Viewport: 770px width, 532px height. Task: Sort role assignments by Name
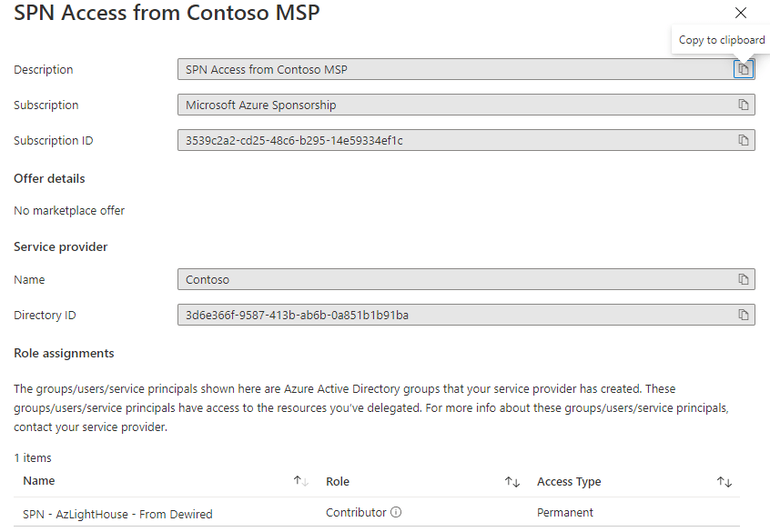click(x=300, y=481)
